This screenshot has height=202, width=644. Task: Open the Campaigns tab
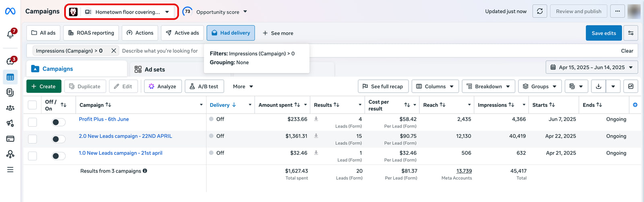pyautogui.click(x=76, y=69)
